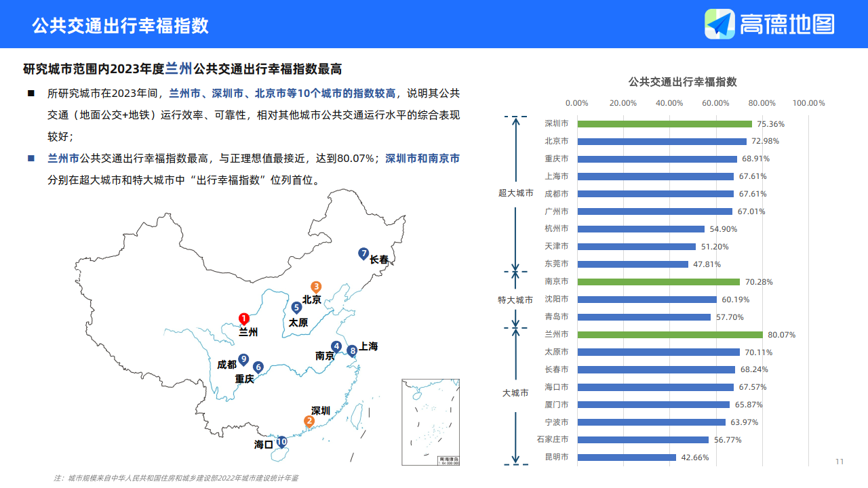Click the city label 海口市 in chart
Screen dimensions: 868x488
[556, 387]
